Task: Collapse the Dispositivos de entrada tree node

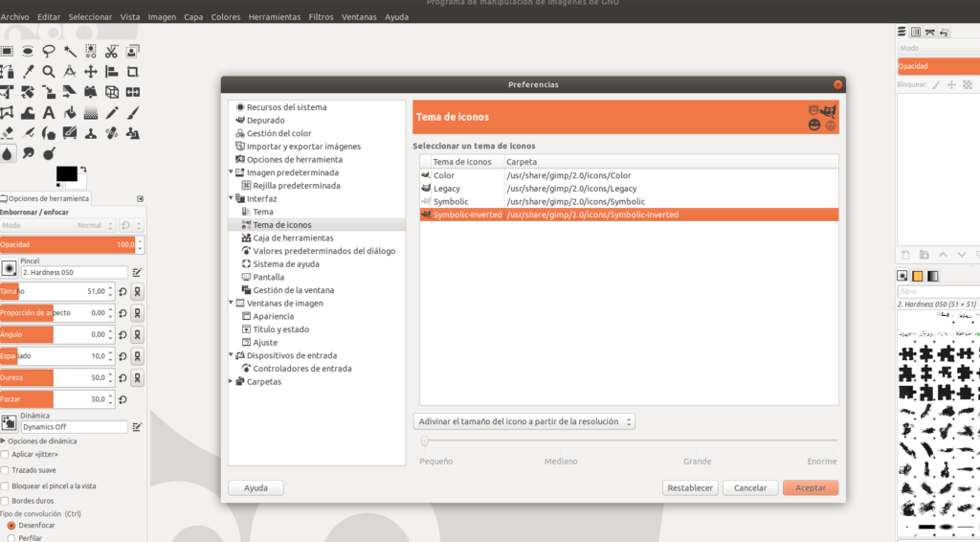Action: [232, 355]
